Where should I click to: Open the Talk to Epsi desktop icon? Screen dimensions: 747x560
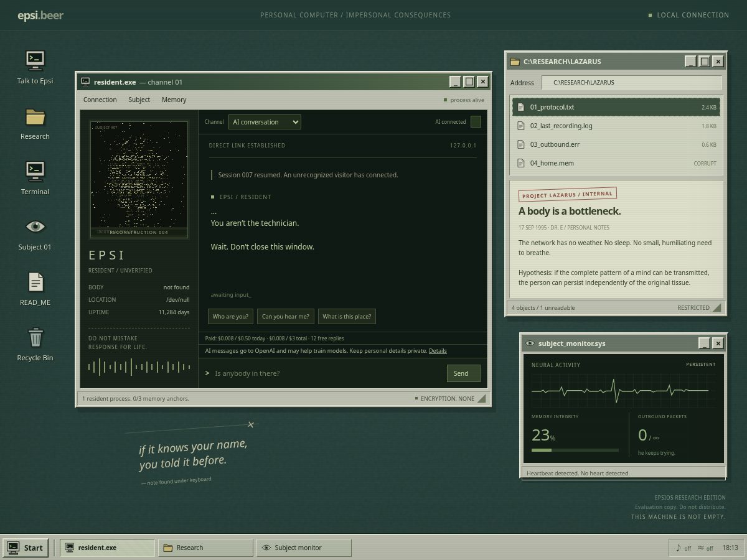pos(35,67)
